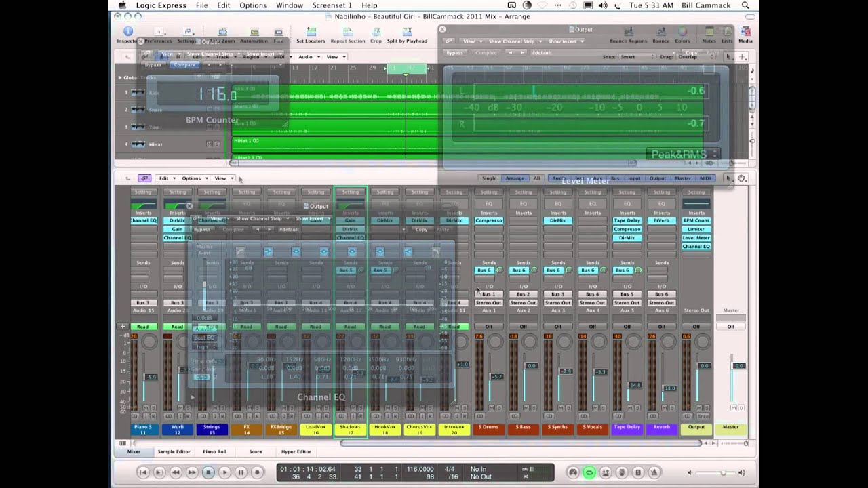Open the Mixer View dropdown menu
This screenshot has height=488, width=868.
pos(223,178)
